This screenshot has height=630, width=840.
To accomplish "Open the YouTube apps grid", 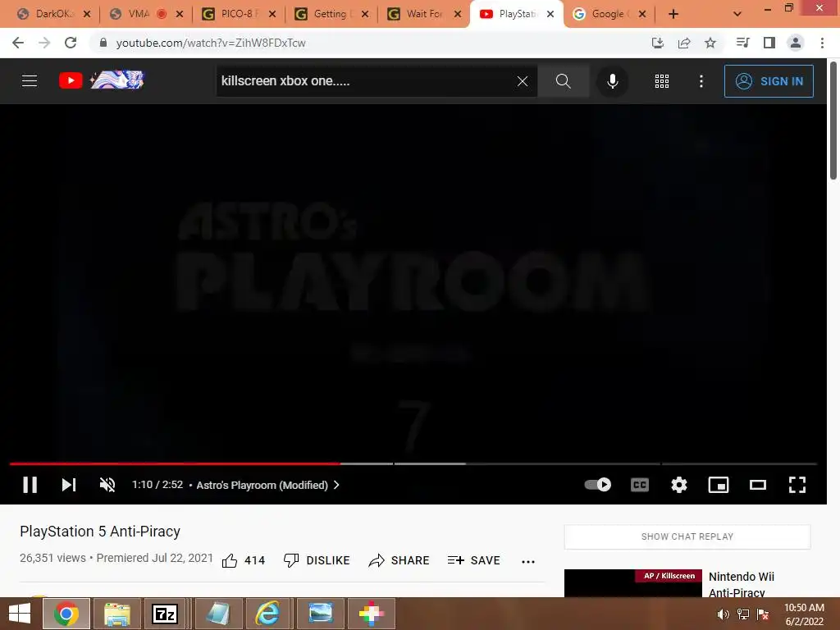I will pyautogui.click(x=662, y=81).
